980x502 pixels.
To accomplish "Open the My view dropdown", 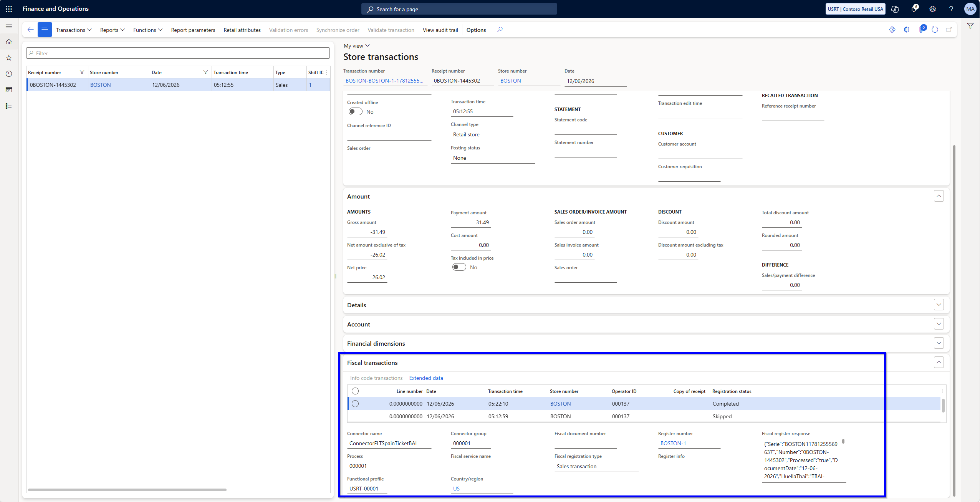I will pos(356,46).
